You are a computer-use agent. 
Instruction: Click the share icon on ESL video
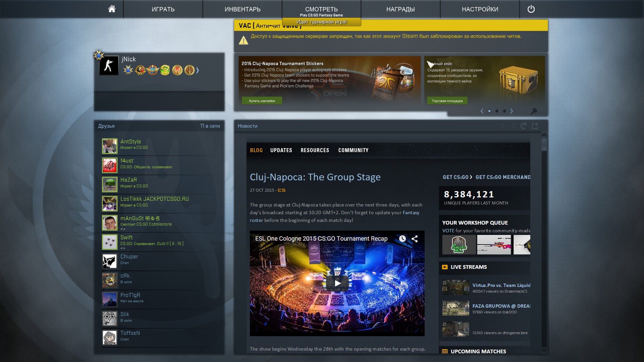[x=415, y=239]
